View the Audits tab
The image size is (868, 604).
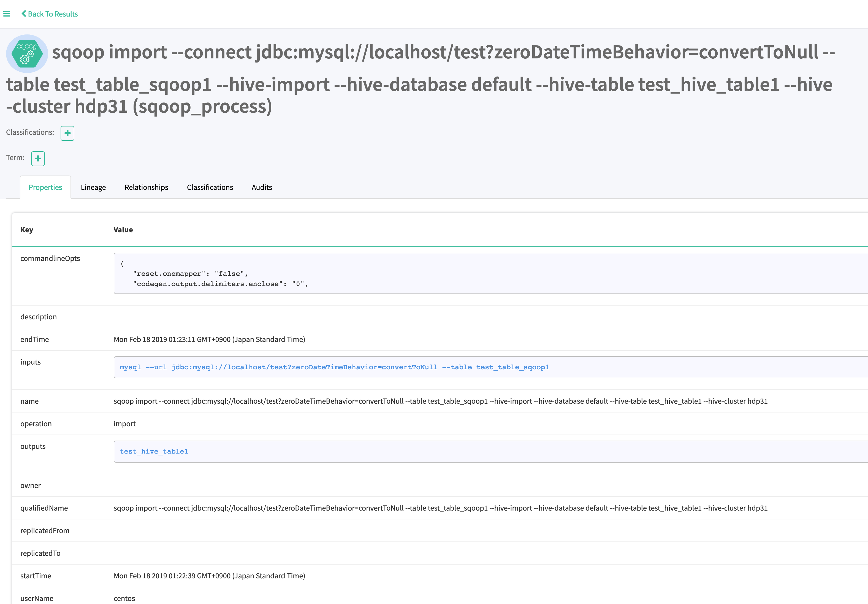(x=262, y=187)
